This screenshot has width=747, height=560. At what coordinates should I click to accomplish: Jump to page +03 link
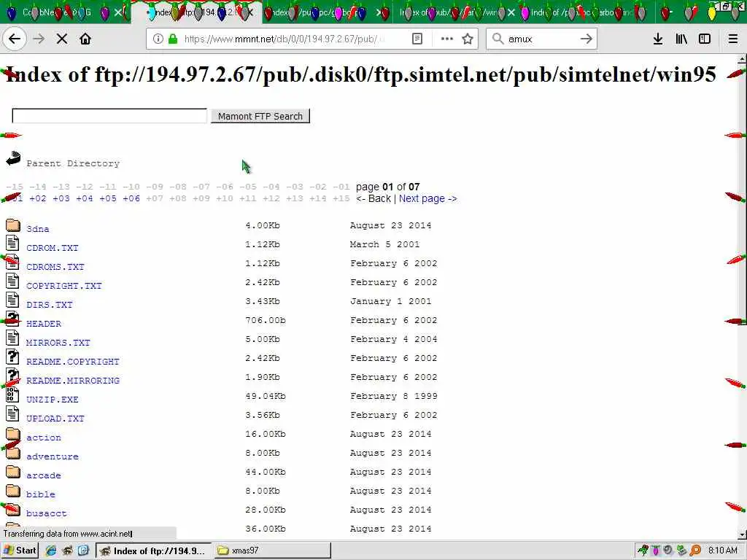61,198
